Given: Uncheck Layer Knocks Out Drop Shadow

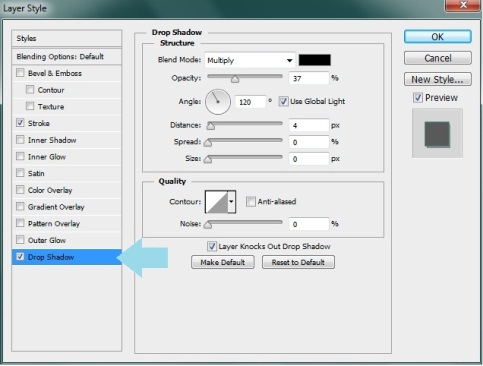Looking at the screenshot, I should point(212,246).
